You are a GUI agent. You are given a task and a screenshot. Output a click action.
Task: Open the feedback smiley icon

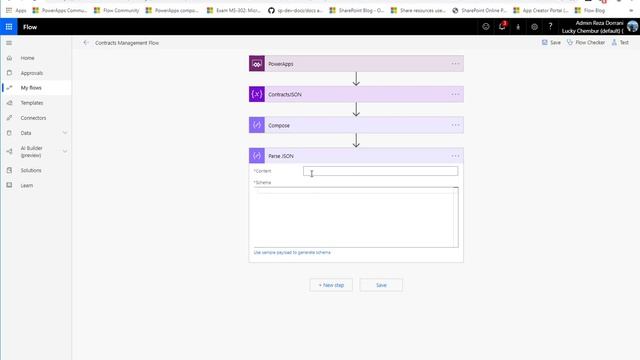(486, 27)
